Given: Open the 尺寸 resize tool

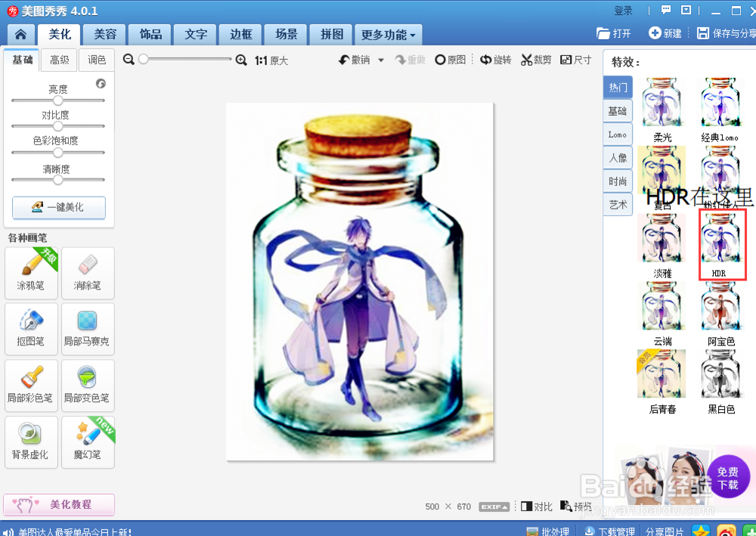Looking at the screenshot, I should (575, 60).
